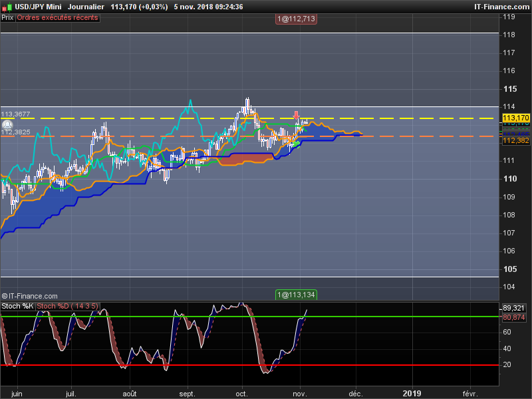The width and height of the screenshot is (532, 399).
Task: Click the oct. label on time axis
Action: (241, 394)
